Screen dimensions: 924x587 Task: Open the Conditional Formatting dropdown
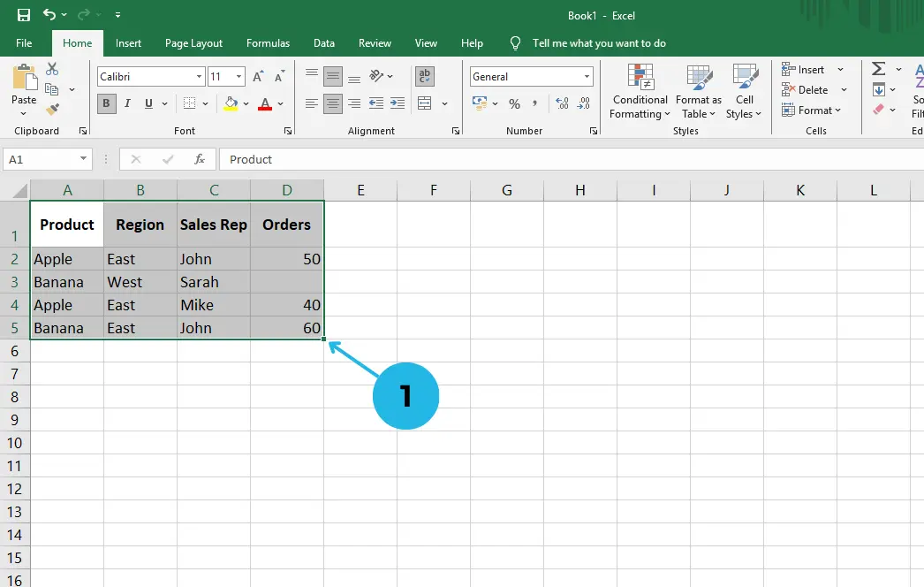pos(640,92)
